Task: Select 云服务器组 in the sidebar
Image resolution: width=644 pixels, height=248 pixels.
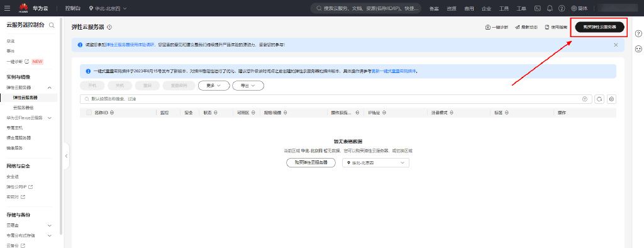Action: point(23,108)
